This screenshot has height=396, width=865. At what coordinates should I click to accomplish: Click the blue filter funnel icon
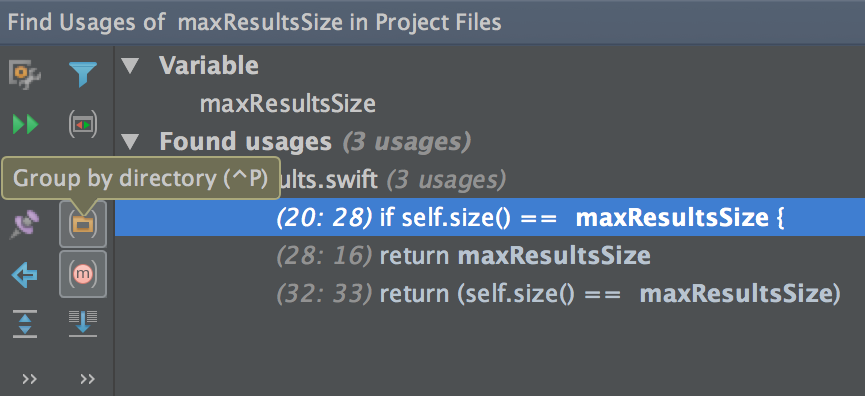(x=83, y=75)
